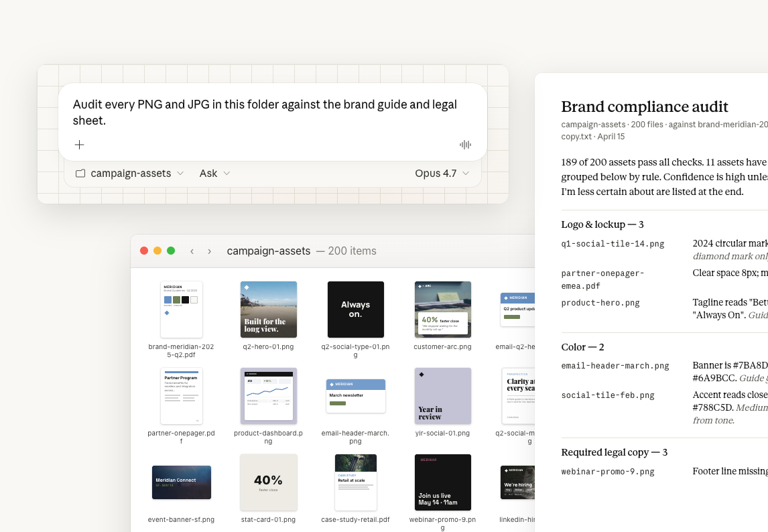Select the yir-social-01.png Year in review tile

(442, 395)
